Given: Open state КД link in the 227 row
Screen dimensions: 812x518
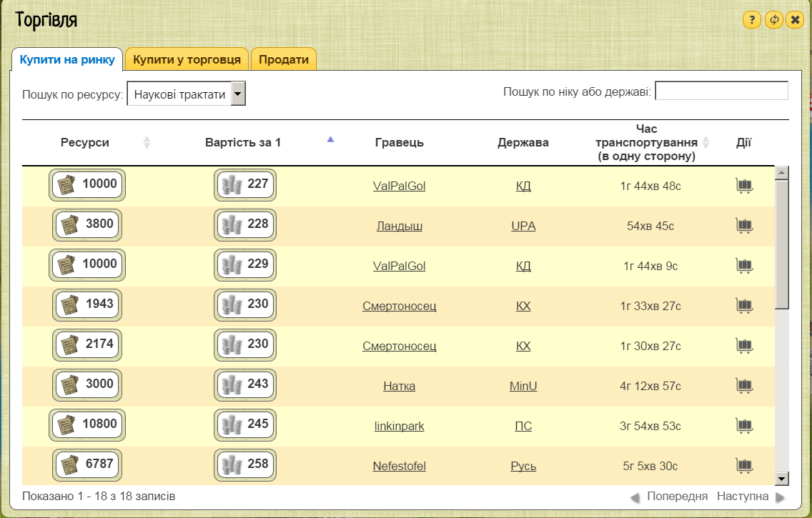Looking at the screenshot, I should pyautogui.click(x=523, y=186).
